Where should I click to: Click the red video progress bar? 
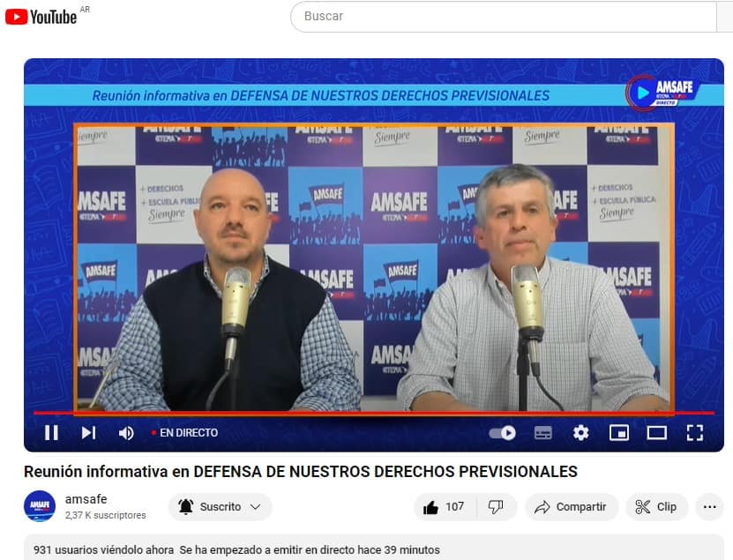pyautogui.click(x=374, y=414)
